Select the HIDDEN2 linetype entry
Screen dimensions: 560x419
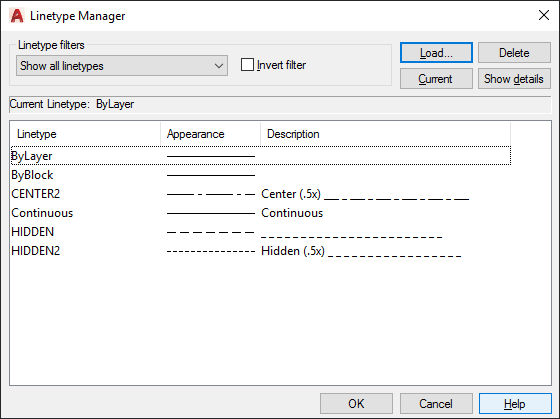[36, 251]
